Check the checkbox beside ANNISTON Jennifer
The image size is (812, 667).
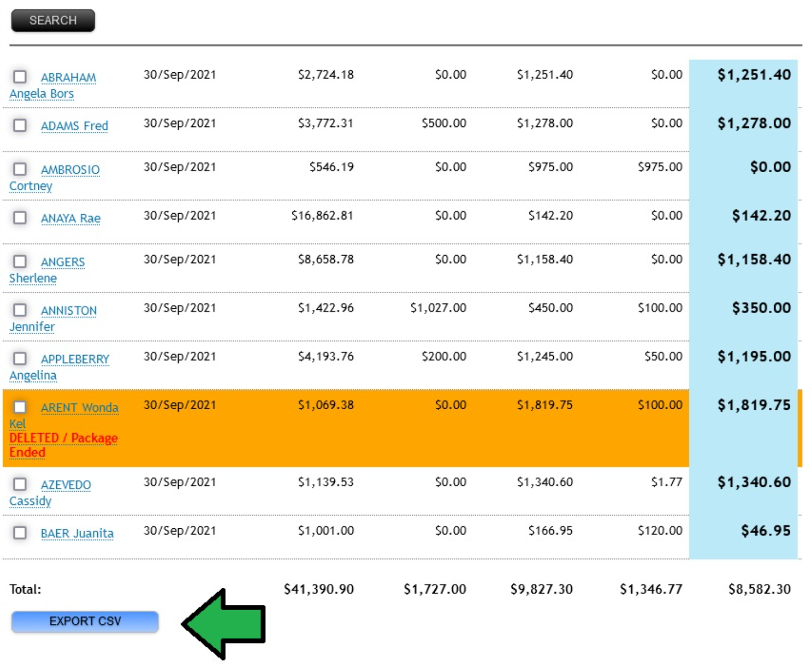click(x=20, y=310)
